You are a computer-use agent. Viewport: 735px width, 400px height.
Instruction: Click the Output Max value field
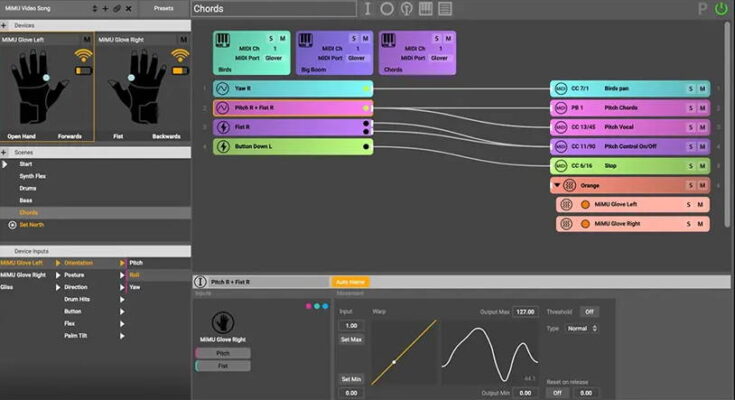coord(526,312)
